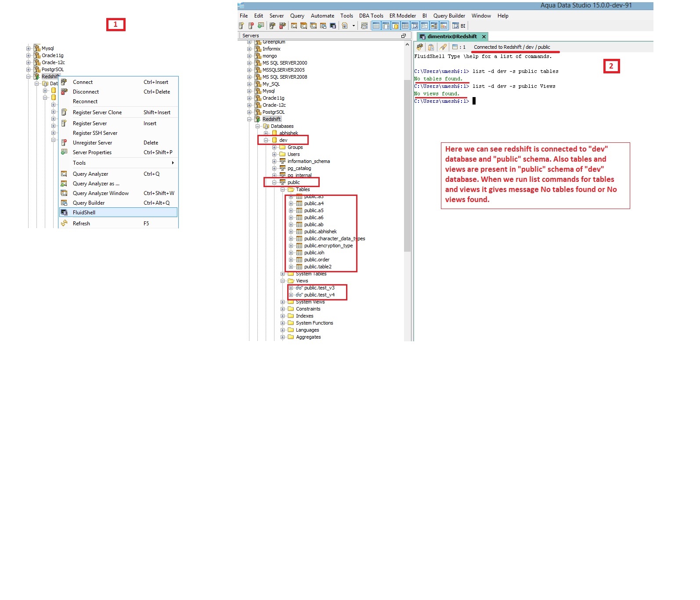
Task: Collapse the Redshift server node
Action: 249,119
